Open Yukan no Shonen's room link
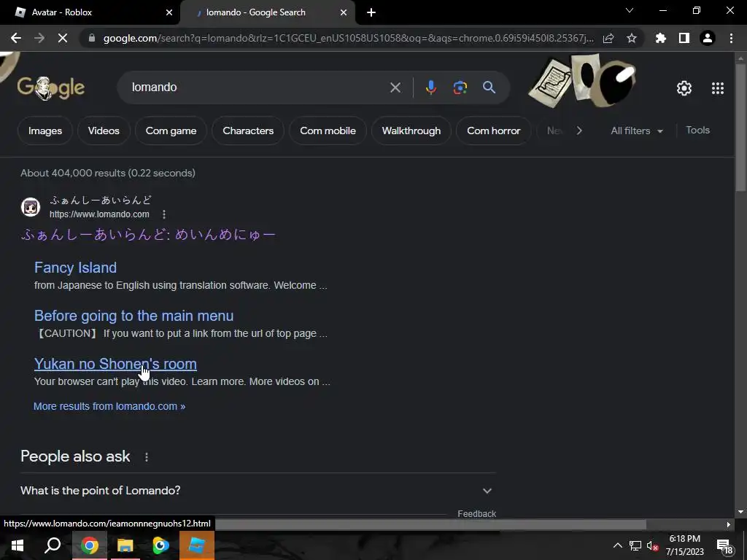This screenshot has width=747, height=560. [x=115, y=364]
